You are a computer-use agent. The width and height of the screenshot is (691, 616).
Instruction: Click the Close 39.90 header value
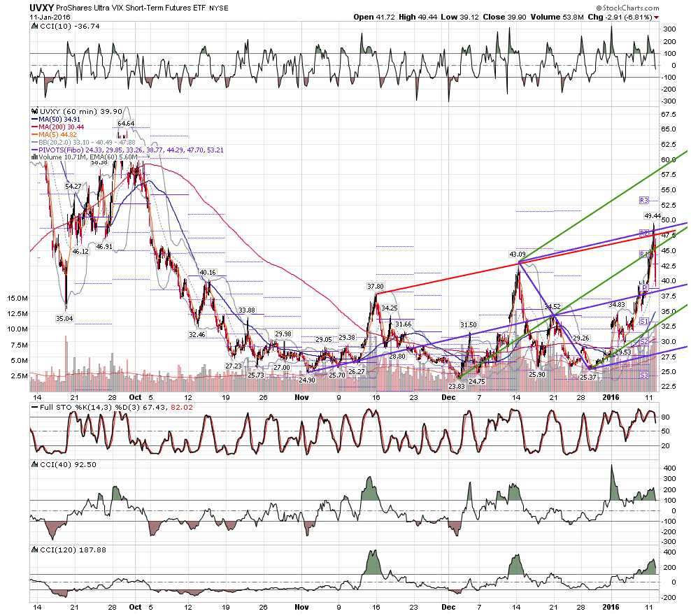tap(504, 17)
